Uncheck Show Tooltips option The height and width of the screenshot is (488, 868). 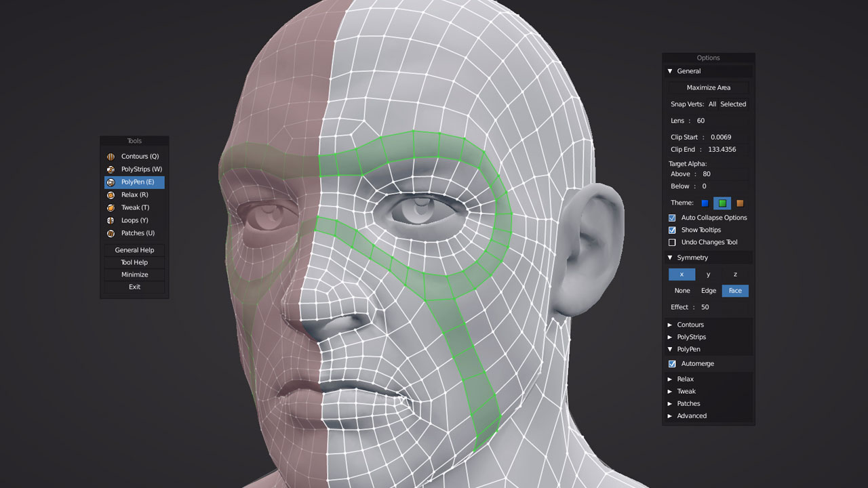coord(672,230)
